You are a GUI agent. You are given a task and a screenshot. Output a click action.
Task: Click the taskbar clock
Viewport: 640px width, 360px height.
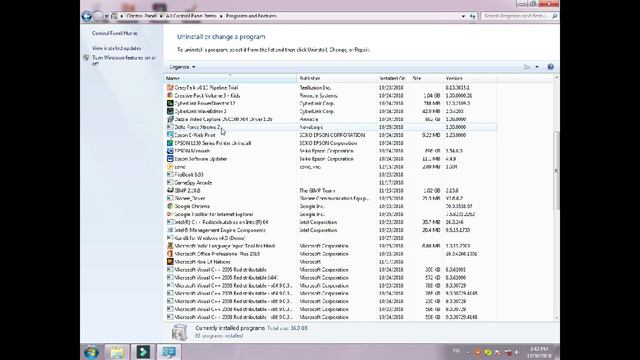click(x=539, y=352)
